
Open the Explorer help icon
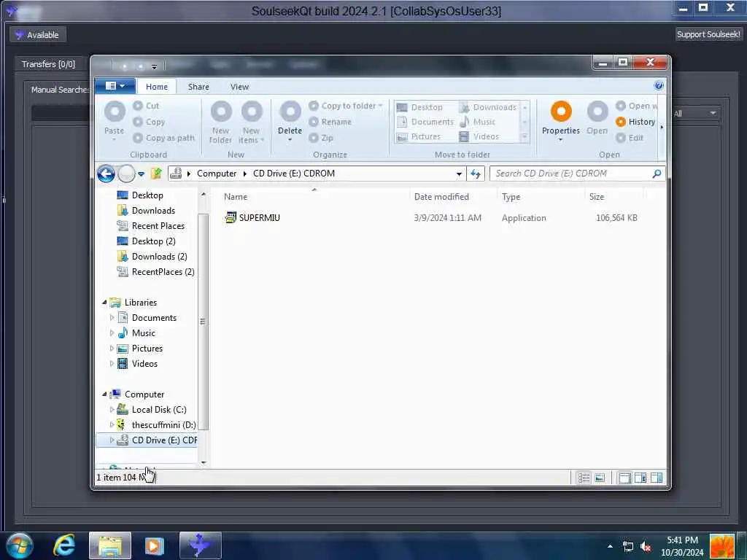click(659, 86)
